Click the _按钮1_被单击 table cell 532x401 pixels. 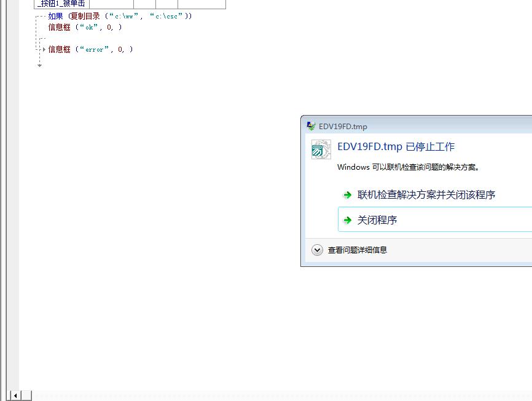tap(61, 4)
